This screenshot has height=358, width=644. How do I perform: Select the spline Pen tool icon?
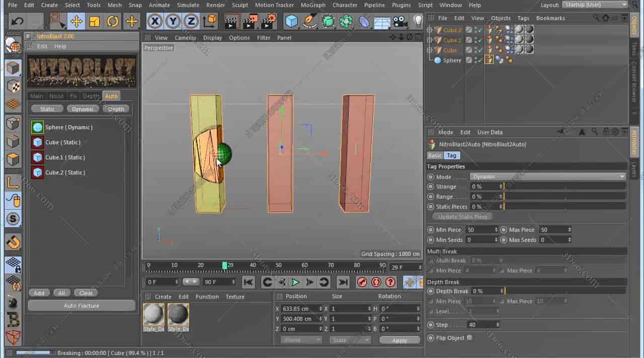pos(310,21)
